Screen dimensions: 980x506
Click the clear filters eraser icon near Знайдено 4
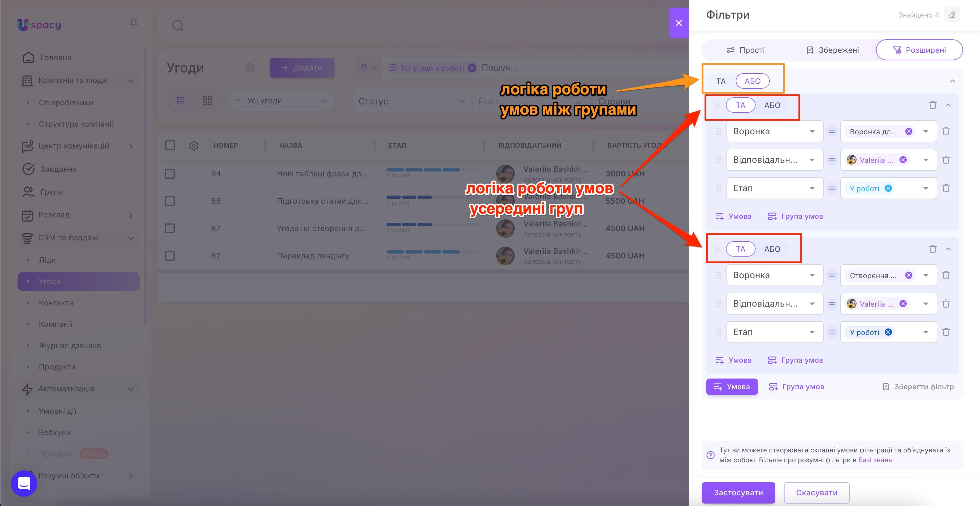[x=952, y=15]
